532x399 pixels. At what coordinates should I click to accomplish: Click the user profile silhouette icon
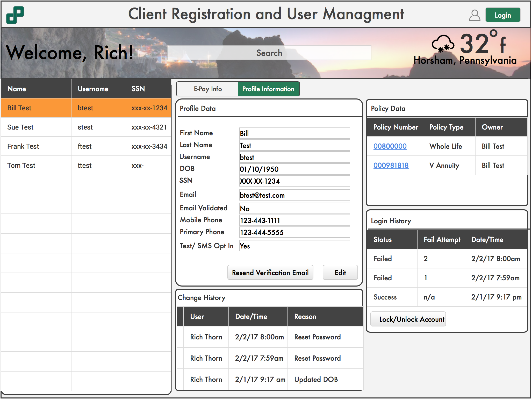[x=474, y=15]
